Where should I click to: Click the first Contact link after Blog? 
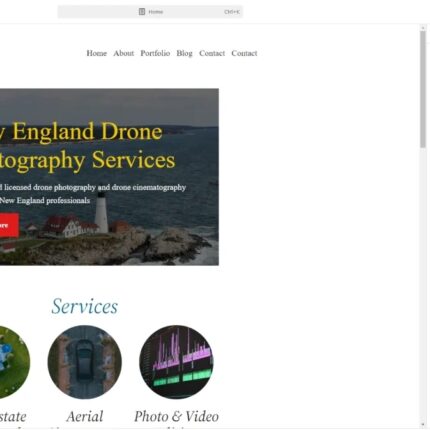(212, 53)
